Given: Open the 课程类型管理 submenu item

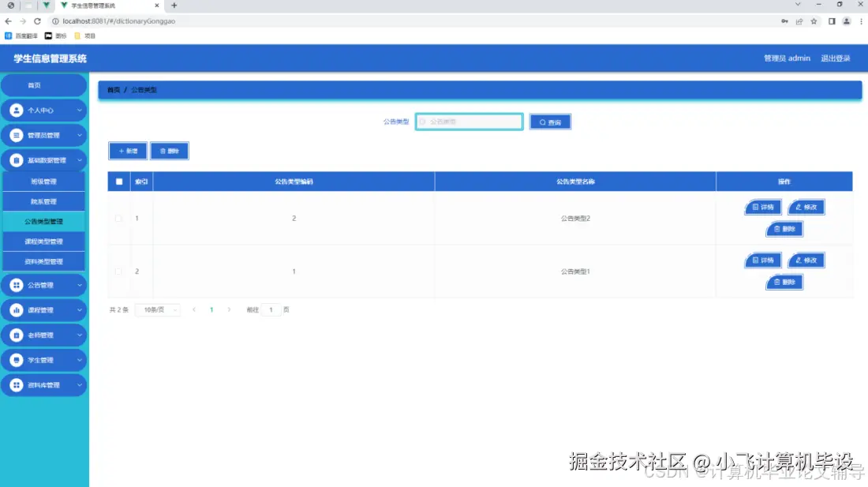Looking at the screenshot, I should pyautogui.click(x=43, y=242).
